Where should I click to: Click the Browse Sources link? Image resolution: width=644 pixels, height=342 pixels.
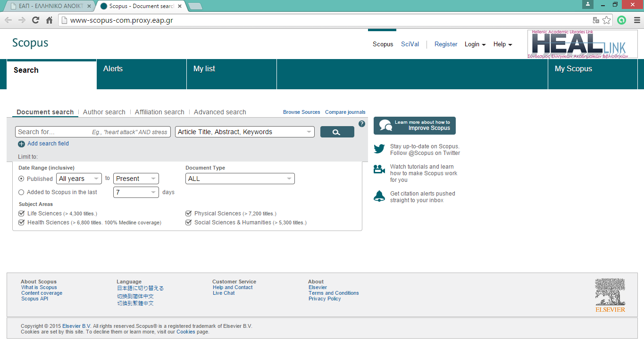click(x=301, y=112)
